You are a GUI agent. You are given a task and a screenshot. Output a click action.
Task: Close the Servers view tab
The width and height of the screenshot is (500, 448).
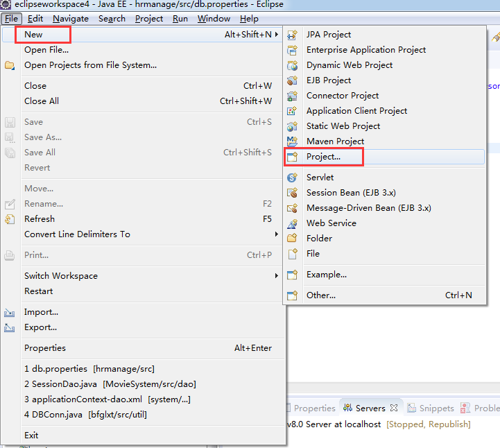point(394,408)
